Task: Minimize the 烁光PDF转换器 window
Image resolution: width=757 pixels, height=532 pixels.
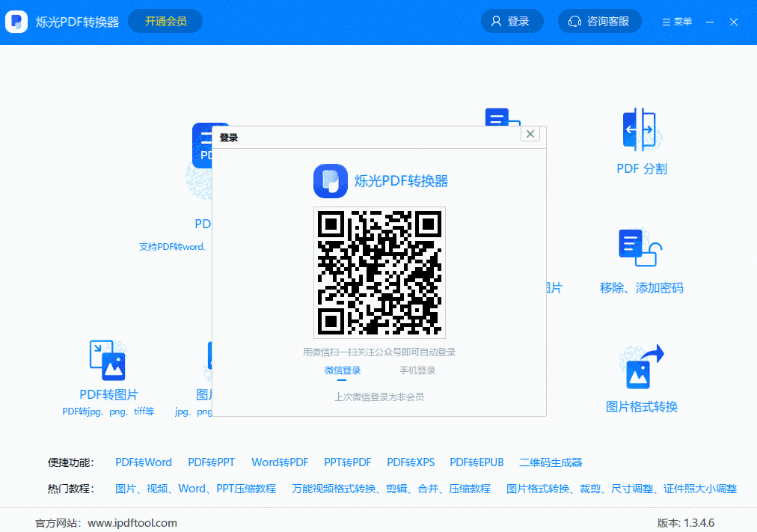Action: (x=710, y=22)
